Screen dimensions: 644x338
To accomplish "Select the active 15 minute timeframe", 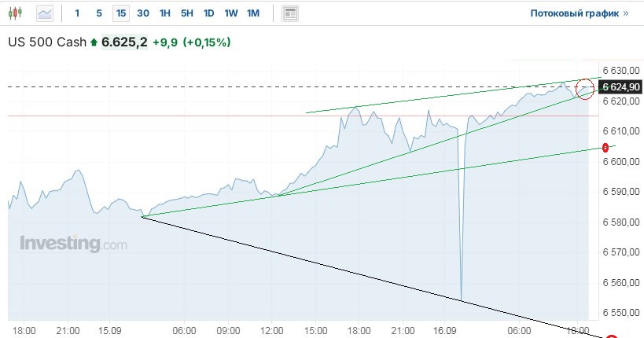I will click(120, 13).
